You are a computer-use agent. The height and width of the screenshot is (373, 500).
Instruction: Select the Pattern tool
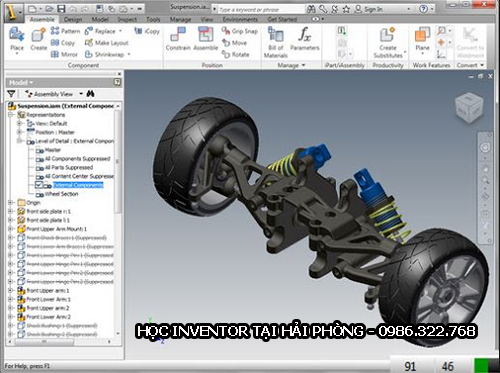coord(65,31)
